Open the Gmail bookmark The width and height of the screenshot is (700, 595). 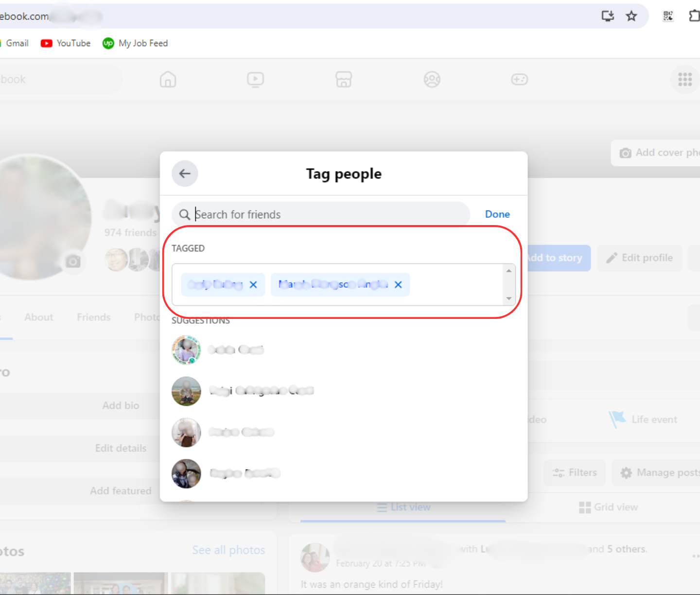tap(15, 43)
